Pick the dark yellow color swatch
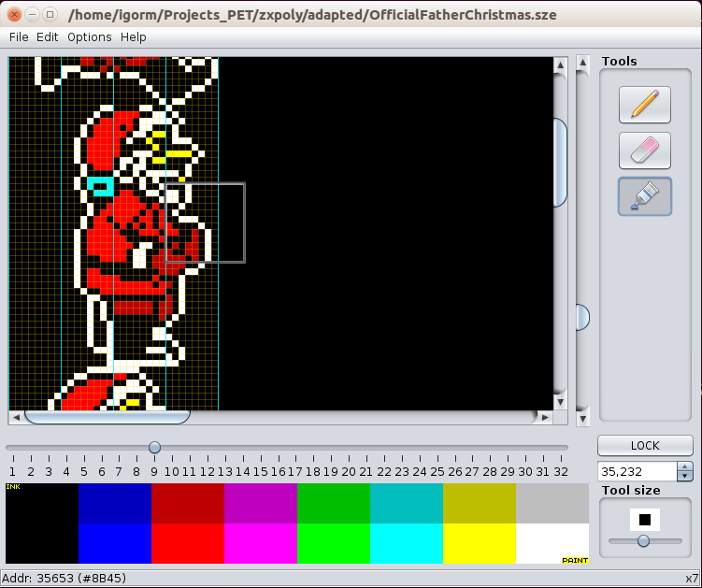Image resolution: width=702 pixels, height=588 pixels. point(480,503)
